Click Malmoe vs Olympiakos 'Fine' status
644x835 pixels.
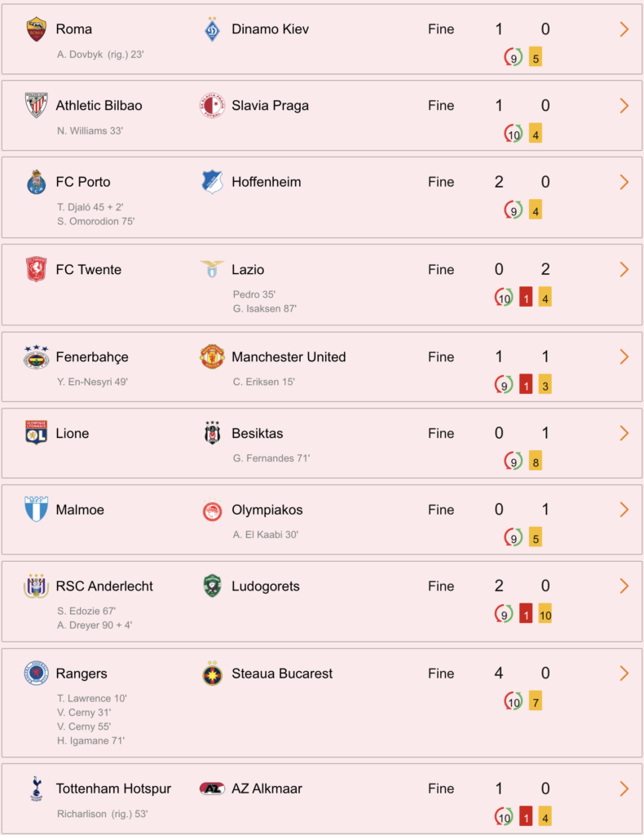pos(441,510)
